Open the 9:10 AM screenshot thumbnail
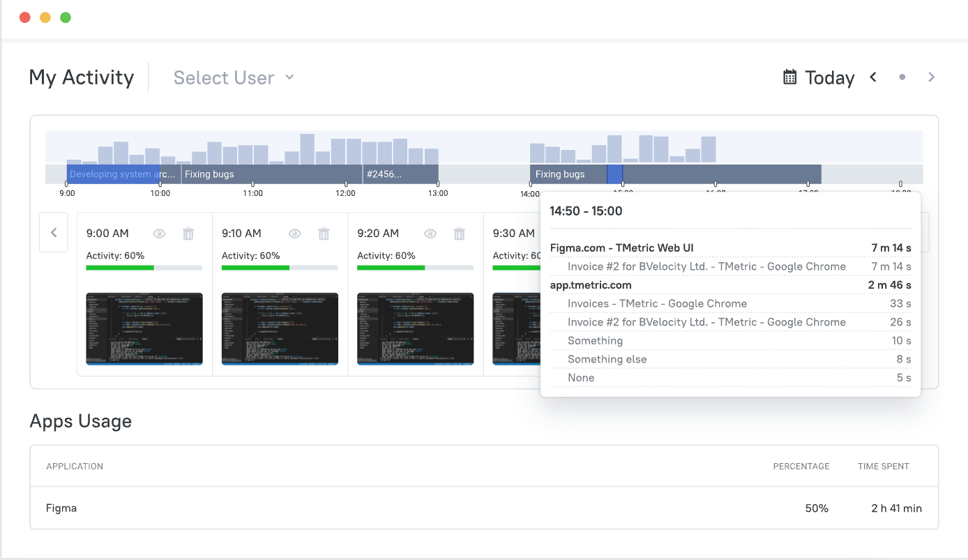The image size is (968, 560). click(280, 328)
